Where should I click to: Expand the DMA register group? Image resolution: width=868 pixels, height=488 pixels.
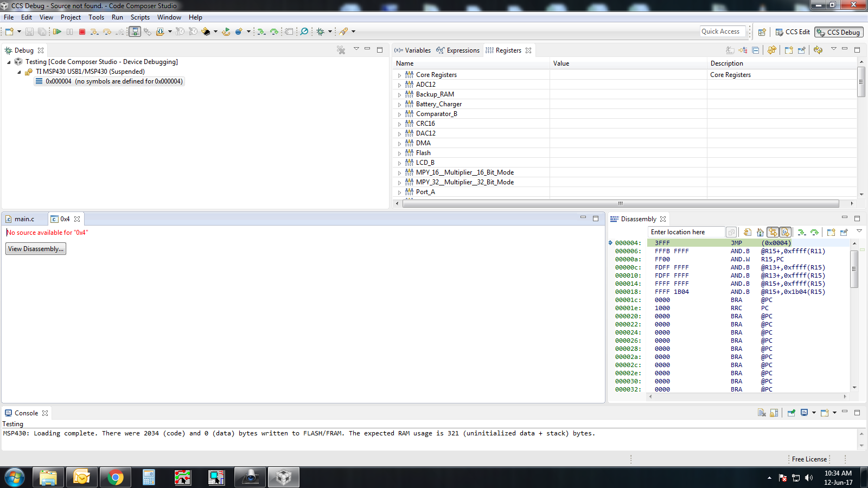coord(400,144)
